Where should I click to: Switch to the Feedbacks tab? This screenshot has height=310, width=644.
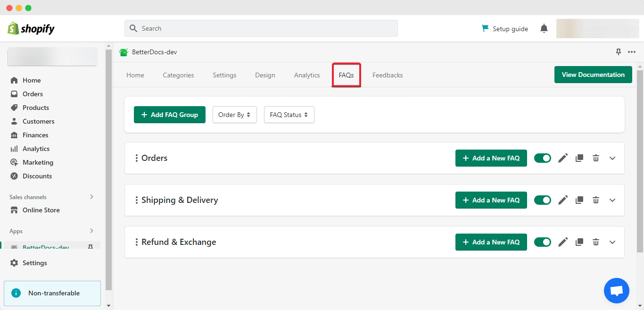click(388, 75)
